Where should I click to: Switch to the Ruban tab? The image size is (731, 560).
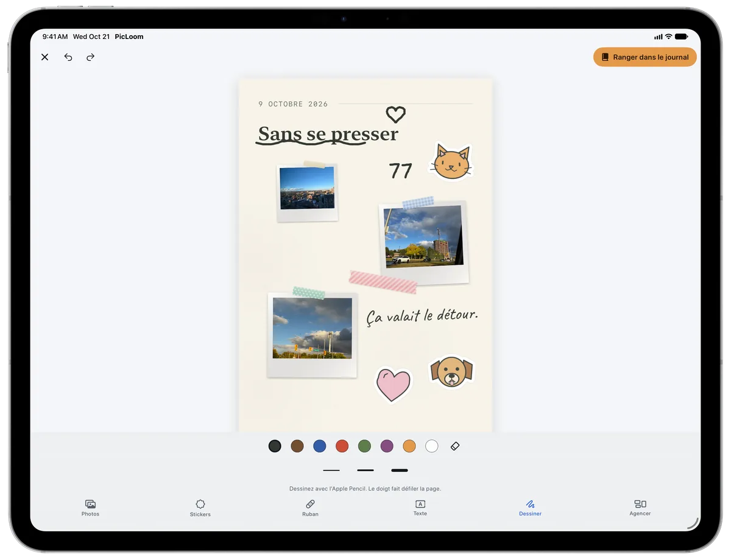310,508
